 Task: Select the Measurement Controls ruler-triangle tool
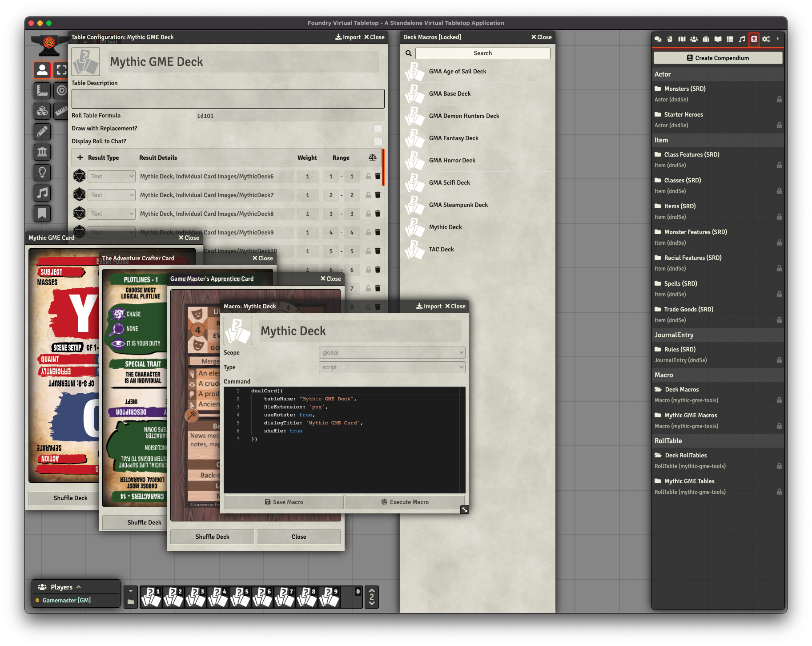pyautogui.click(x=42, y=91)
